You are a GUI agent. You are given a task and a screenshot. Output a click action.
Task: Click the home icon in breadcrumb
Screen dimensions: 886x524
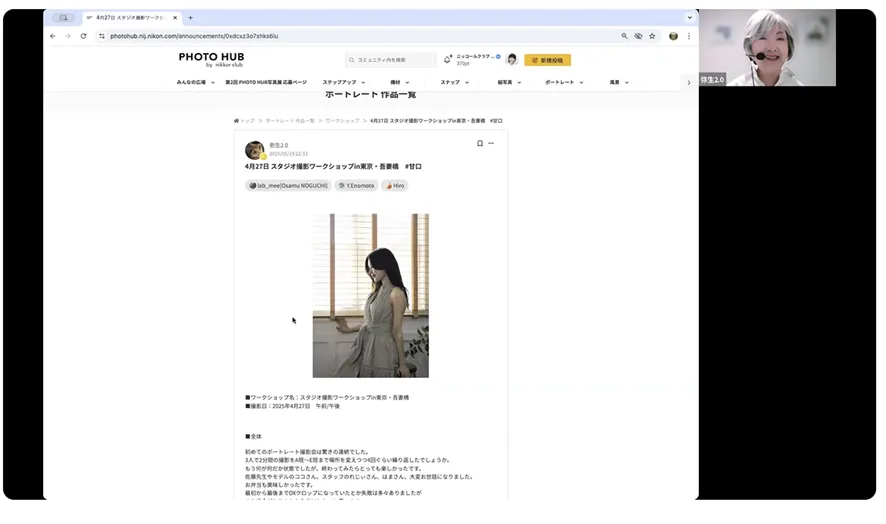pos(236,121)
